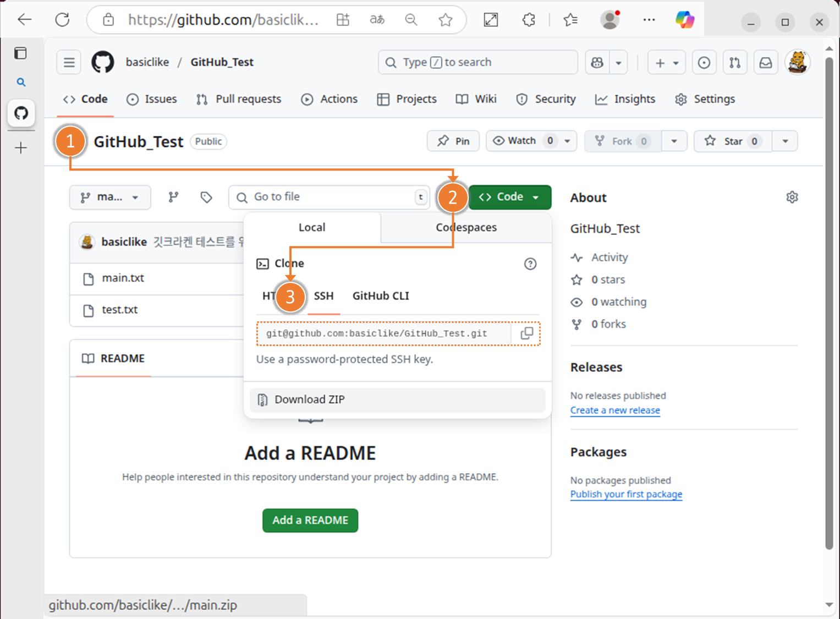Click Create a new release link
The width and height of the screenshot is (840, 619).
point(615,410)
